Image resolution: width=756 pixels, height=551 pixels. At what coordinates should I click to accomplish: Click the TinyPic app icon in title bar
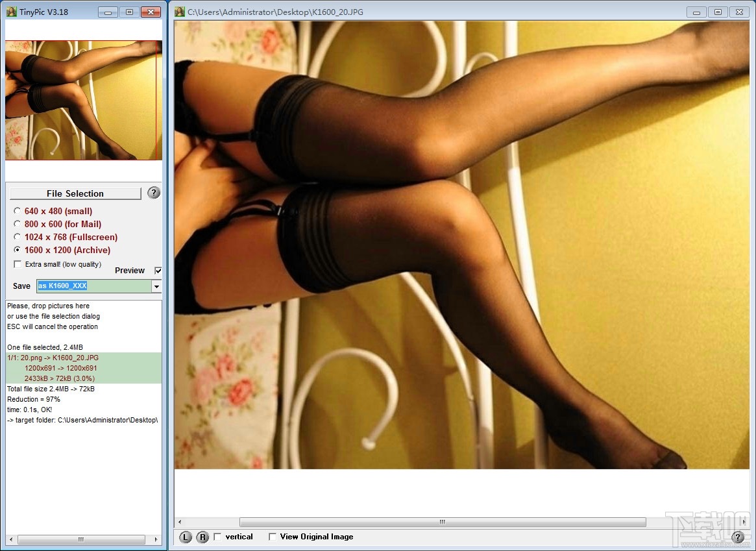pos(11,12)
